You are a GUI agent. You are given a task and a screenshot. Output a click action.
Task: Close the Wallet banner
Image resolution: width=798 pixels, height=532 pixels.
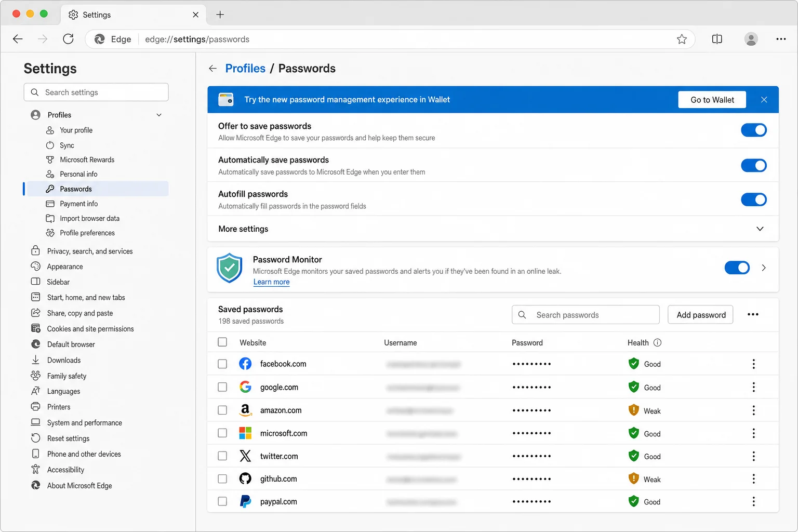coord(764,100)
